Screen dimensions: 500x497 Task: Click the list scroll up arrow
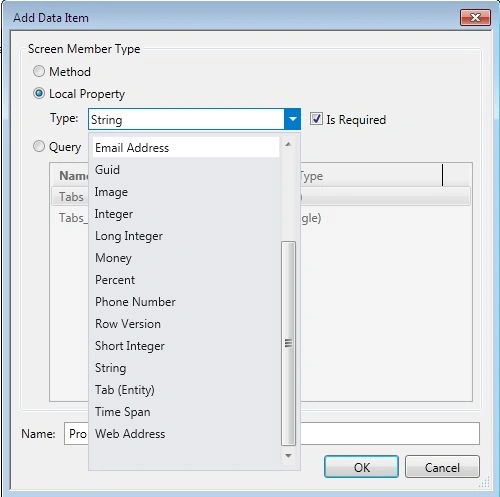point(288,144)
